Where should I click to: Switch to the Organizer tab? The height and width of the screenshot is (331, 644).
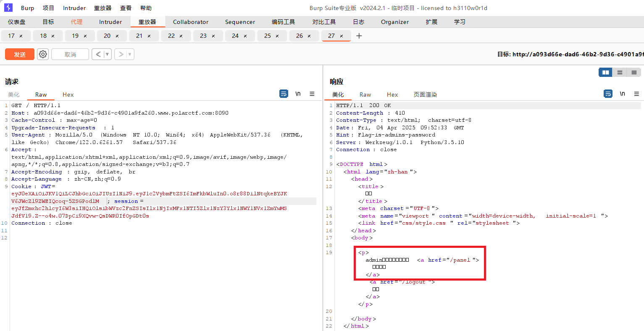pyautogui.click(x=395, y=22)
